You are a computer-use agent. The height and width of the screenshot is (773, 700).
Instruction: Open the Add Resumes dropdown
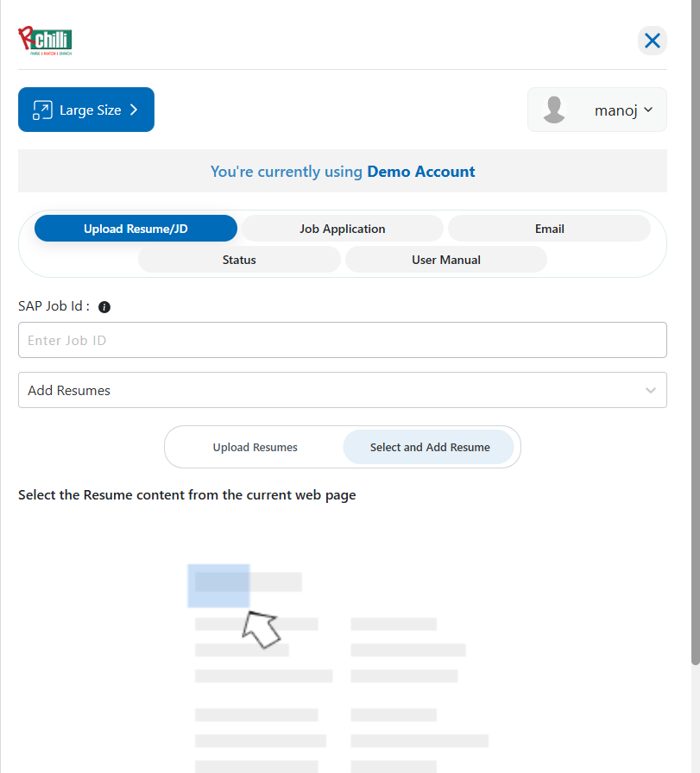(x=328, y=390)
